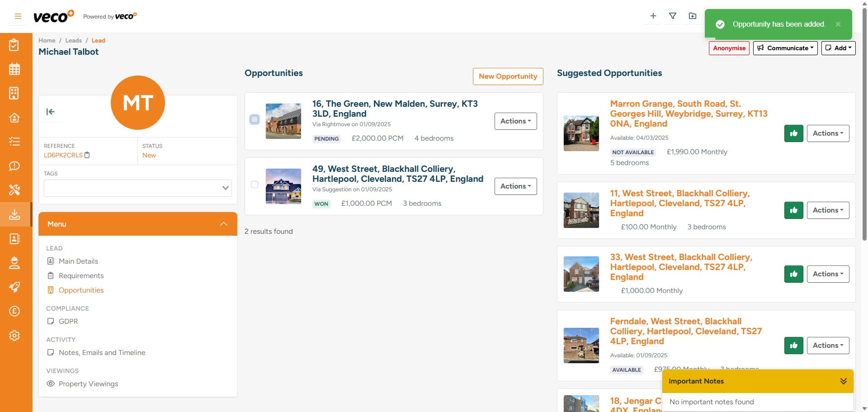
Task: Collapse the orange Menu panel chevron
Action: click(x=224, y=223)
